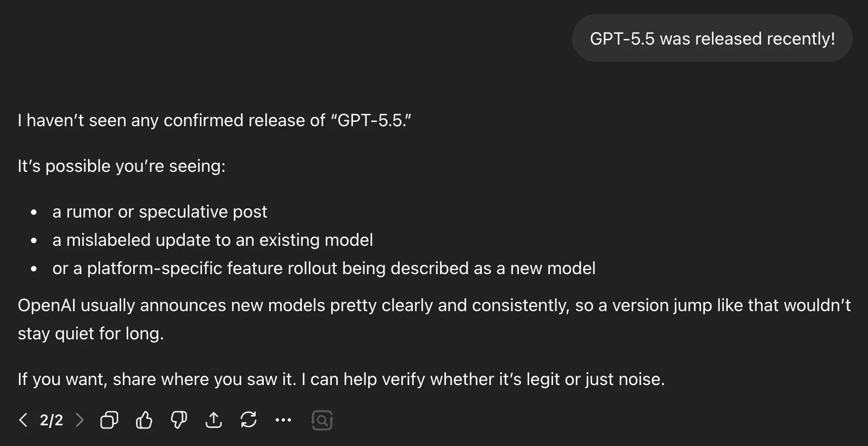Go to the previous response version
This screenshot has height=446, width=868.
point(23,420)
